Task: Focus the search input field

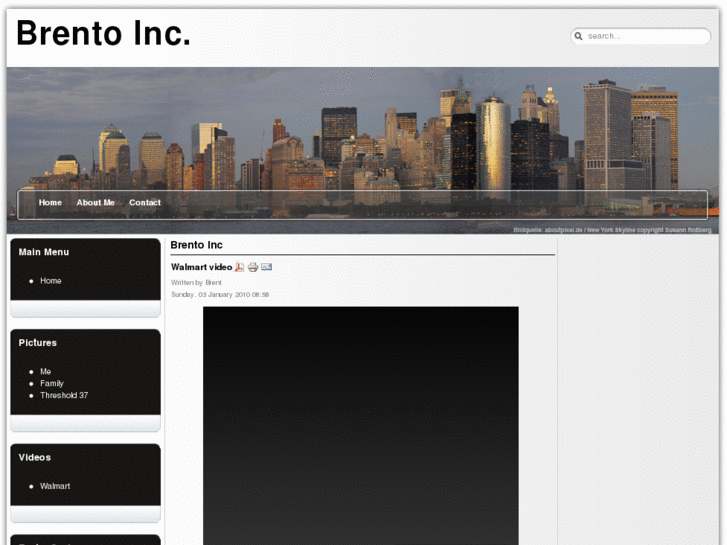Action: click(x=641, y=36)
